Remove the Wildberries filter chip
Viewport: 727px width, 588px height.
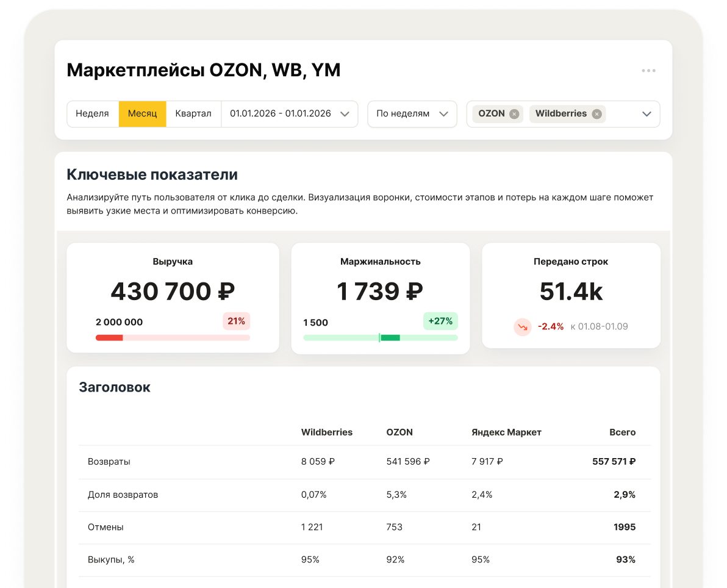596,113
